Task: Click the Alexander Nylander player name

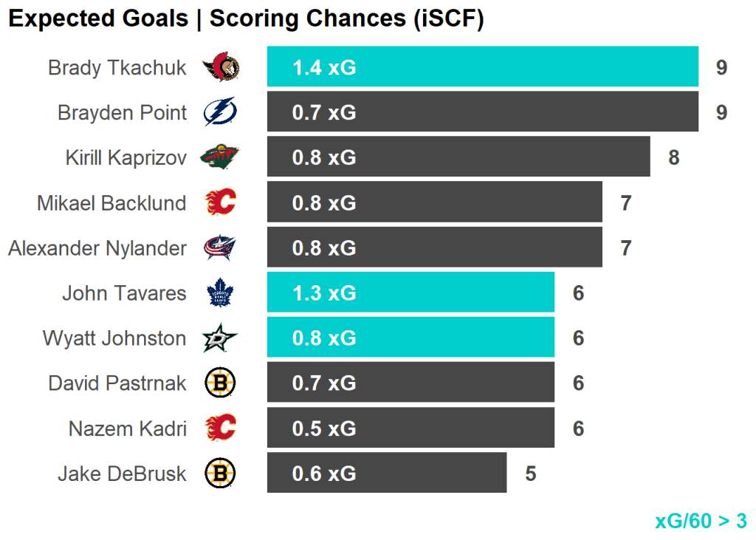Action: click(x=97, y=248)
